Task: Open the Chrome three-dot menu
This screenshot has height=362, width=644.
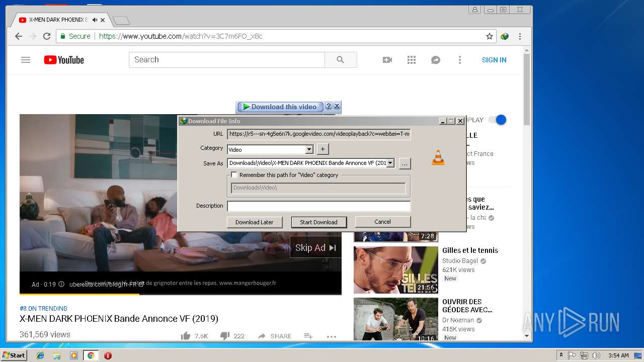Action: tap(520, 36)
